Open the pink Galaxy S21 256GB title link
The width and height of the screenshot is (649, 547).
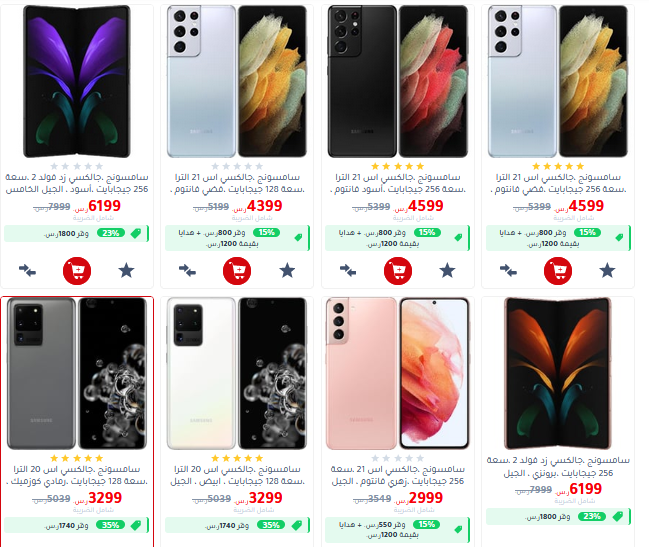(398, 475)
